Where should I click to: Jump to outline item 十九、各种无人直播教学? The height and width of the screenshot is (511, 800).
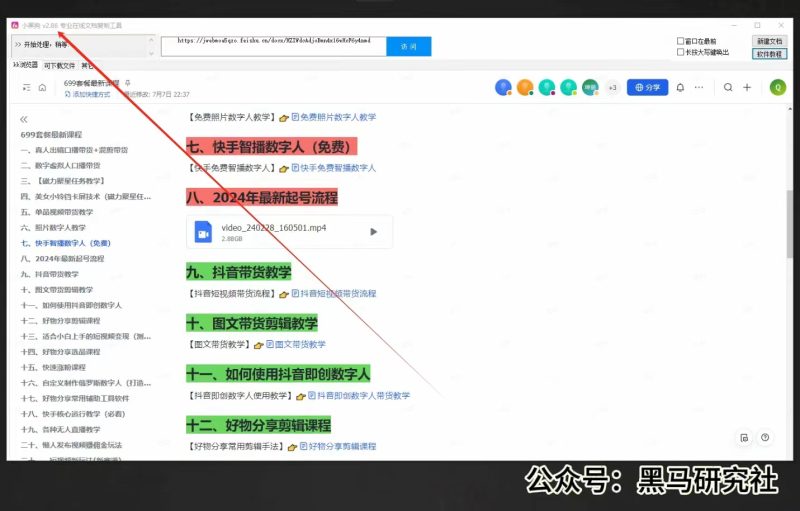point(60,429)
